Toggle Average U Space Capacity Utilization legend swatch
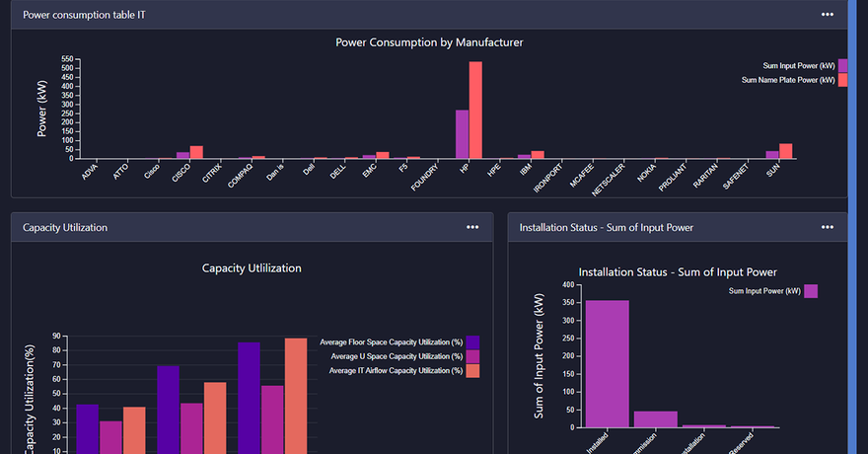 [472, 356]
